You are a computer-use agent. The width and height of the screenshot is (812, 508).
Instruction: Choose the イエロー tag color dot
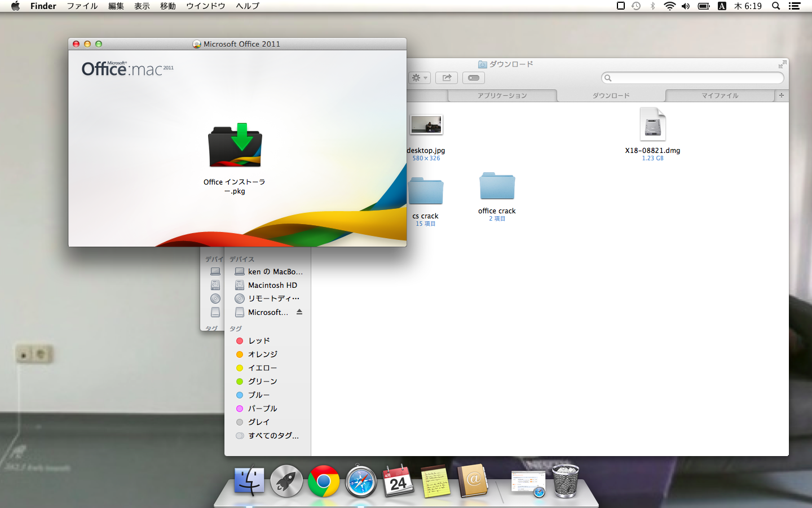(x=240, y=368)
